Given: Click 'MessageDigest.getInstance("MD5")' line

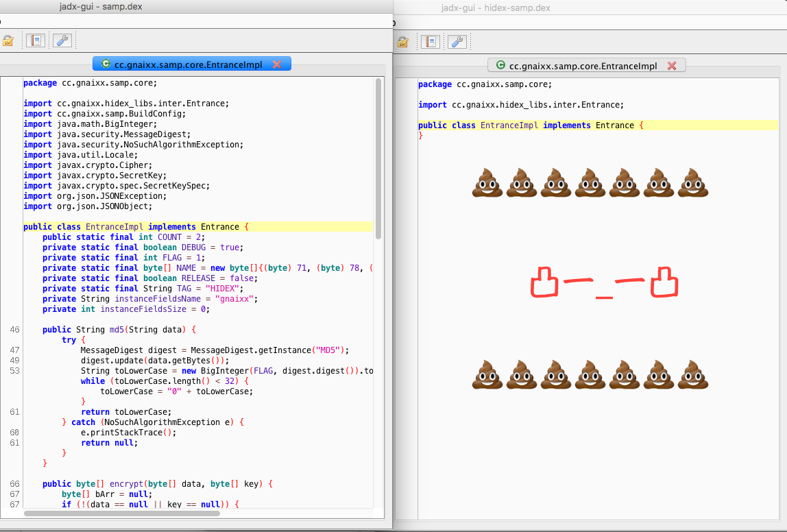Looking at the screenshot, I should click(215, 350).
